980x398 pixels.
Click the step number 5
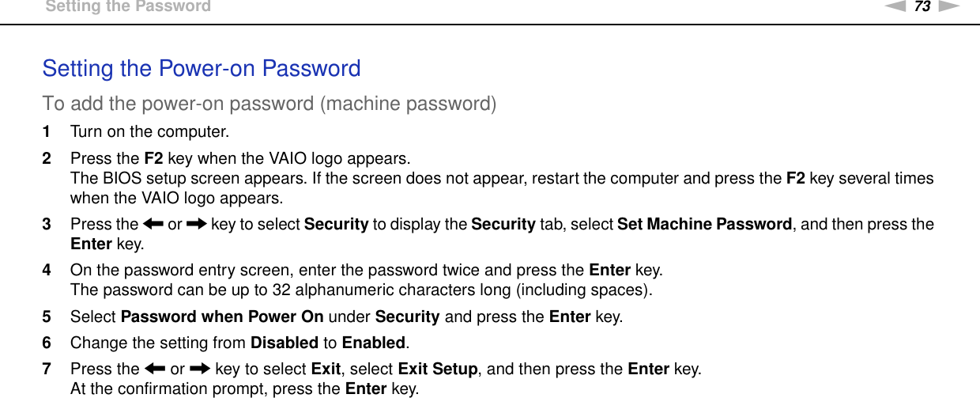tap(47, 317)
